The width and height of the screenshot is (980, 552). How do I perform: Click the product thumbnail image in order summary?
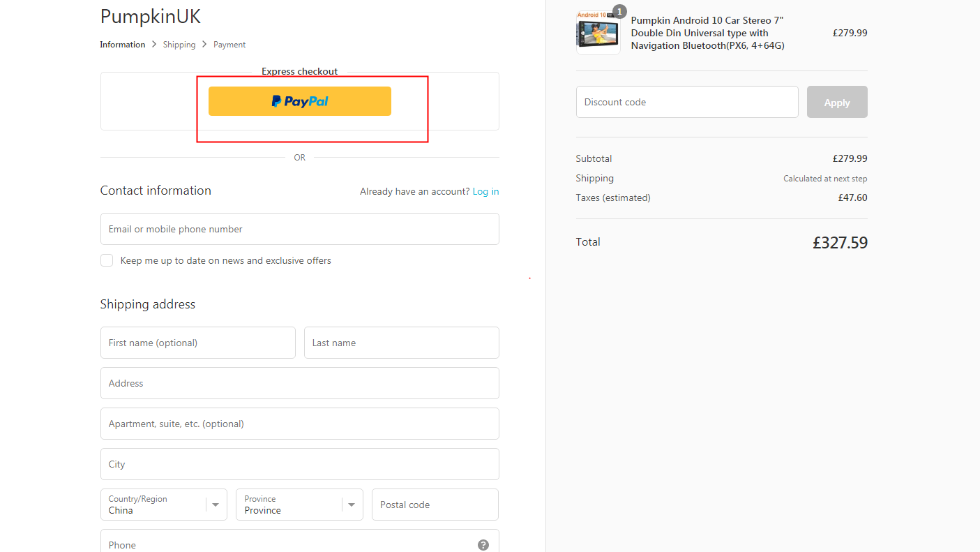598,31
